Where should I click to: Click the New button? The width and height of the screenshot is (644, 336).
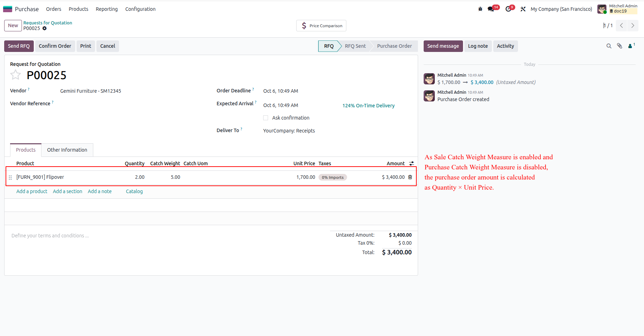click(13, 25)
